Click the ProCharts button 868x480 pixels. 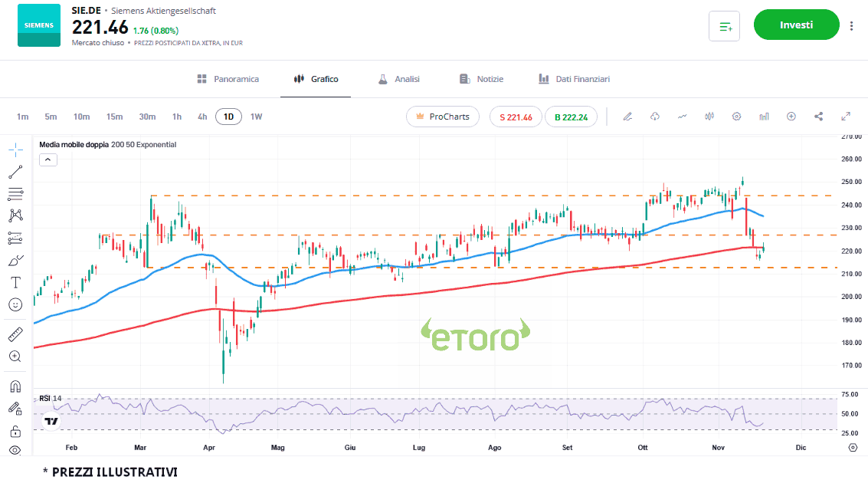[x=442, y=117]
